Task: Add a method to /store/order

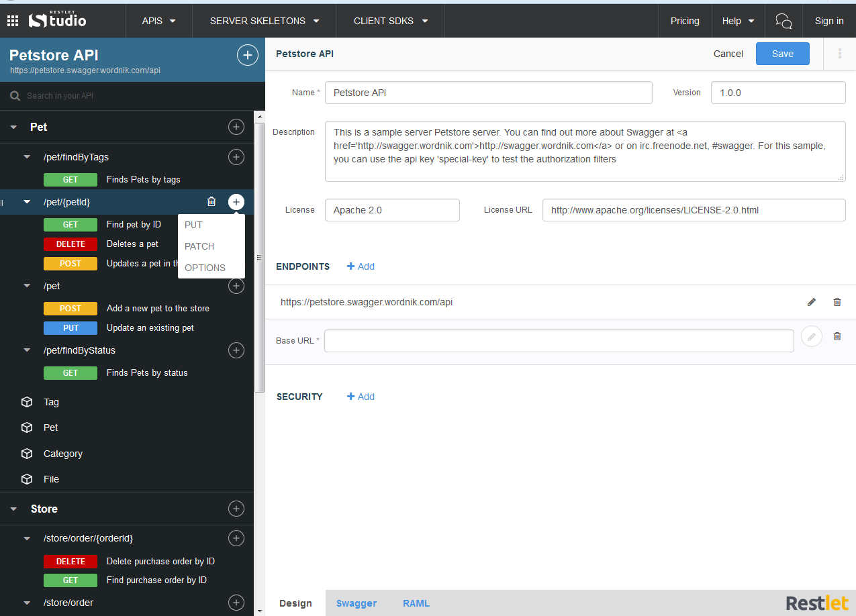Action: (x=236, y=603)
